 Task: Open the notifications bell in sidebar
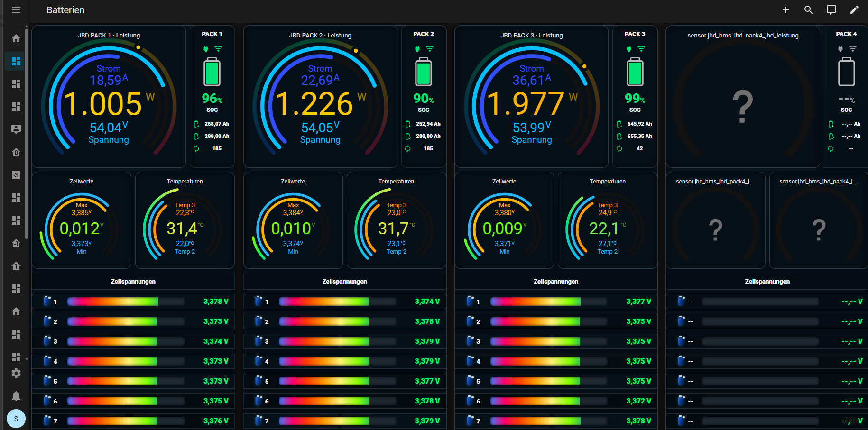click(x=16, y=396)
